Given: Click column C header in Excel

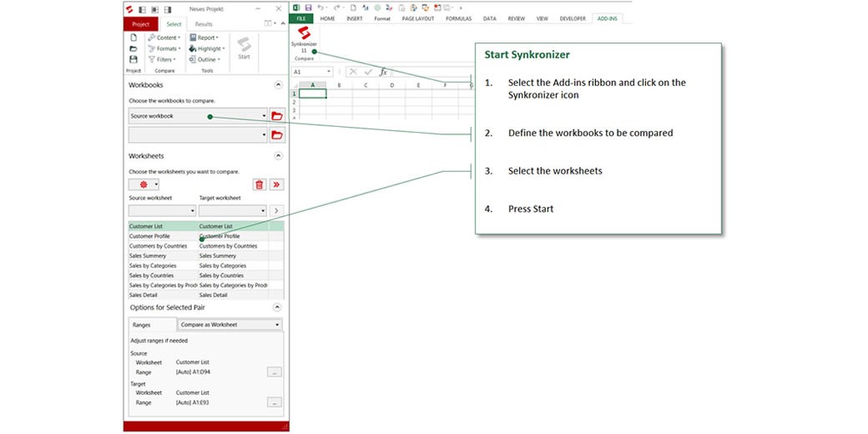Looking at the screenshot, I should click(366, 85).
